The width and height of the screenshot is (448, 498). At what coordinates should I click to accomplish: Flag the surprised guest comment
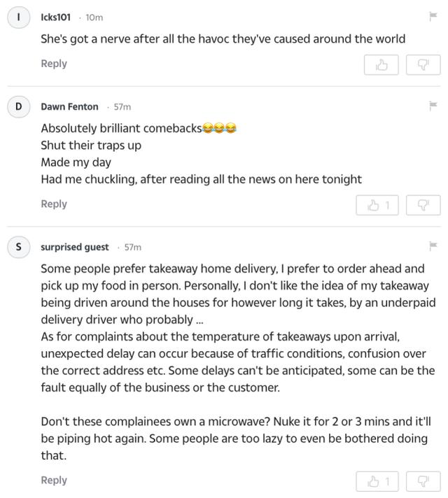point(433,246)
